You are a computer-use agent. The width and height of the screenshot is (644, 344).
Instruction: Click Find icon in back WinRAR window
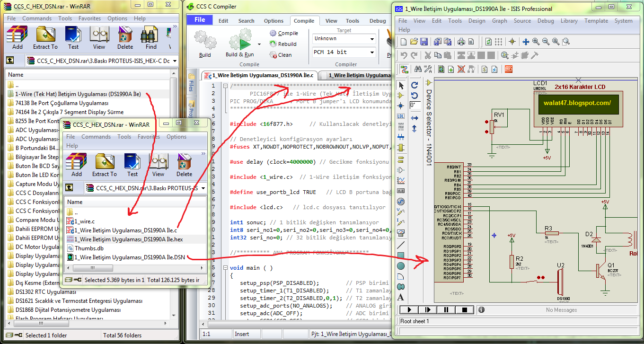(151, 39)
